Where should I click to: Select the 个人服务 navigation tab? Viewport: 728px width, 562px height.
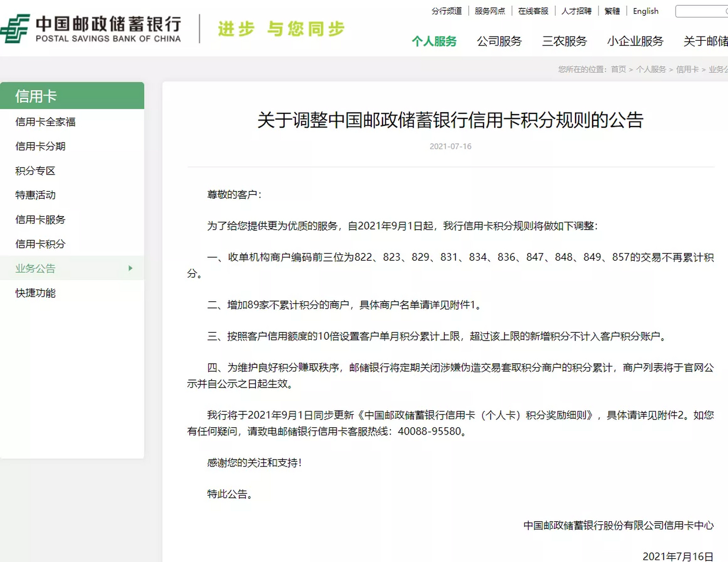click(434, 41)
